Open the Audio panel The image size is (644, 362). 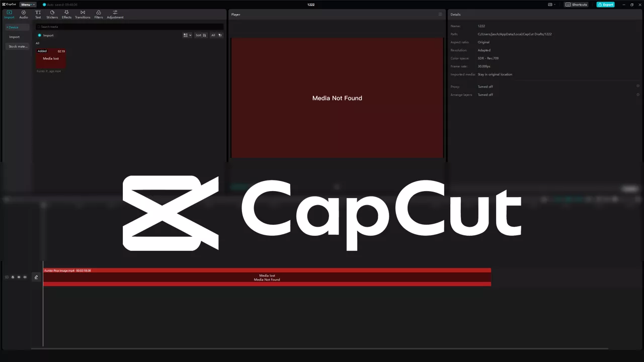click(x=23, y=14)
